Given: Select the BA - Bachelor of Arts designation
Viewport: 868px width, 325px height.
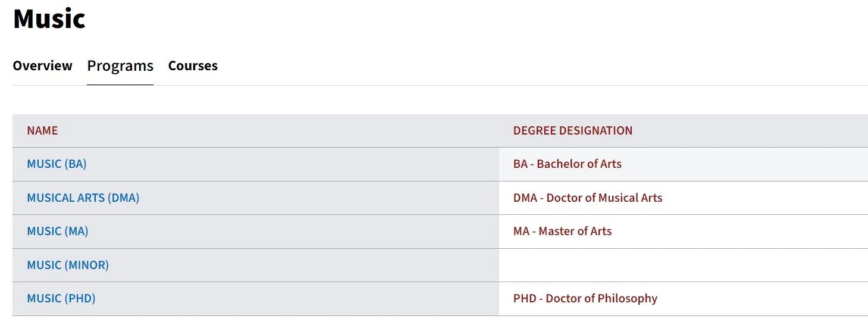Looking at the screenshot, I should point(568,164).
